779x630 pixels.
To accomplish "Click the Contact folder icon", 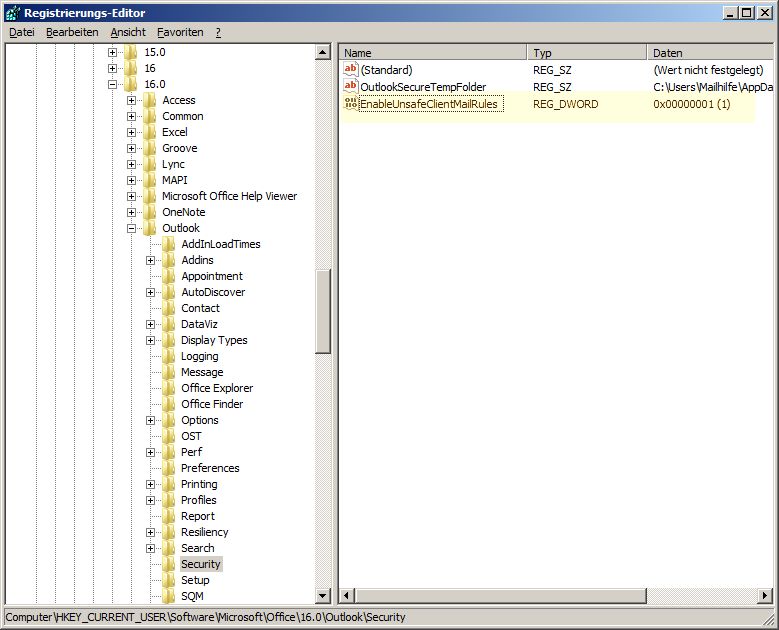I will [169, 308].
